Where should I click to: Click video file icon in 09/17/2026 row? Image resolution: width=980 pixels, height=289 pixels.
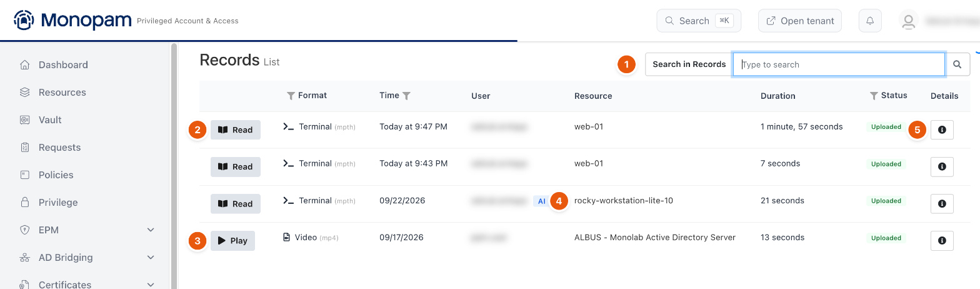(287, 237)
